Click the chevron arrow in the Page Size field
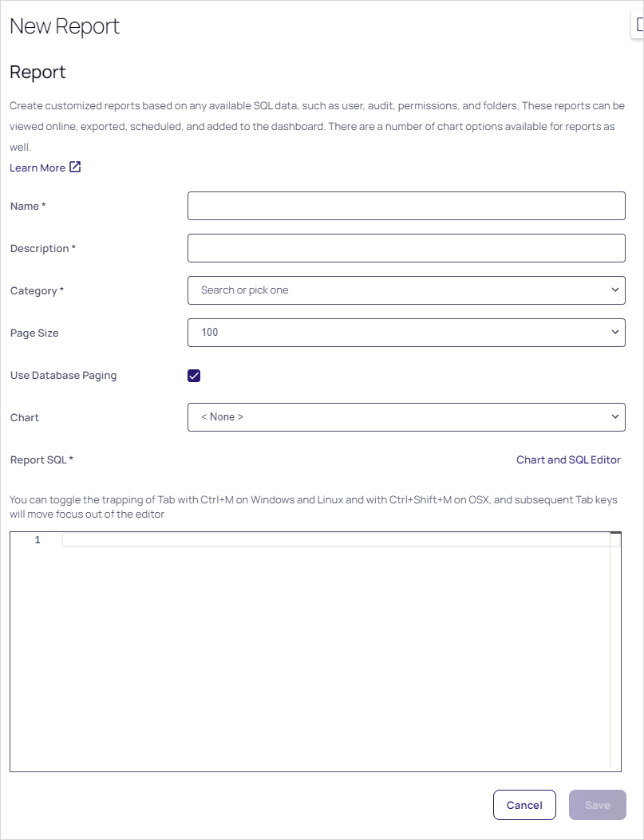 coord(614,333)
